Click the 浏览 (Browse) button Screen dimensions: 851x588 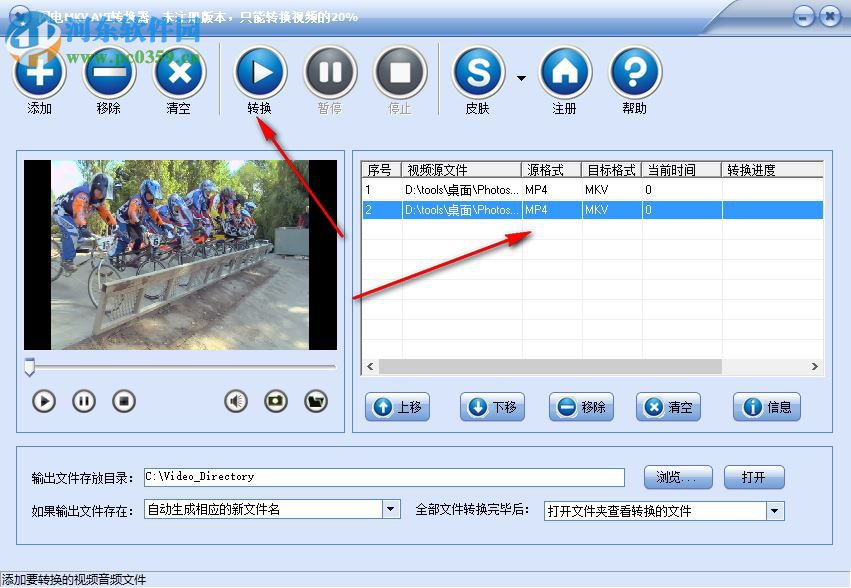click(678, 477)
